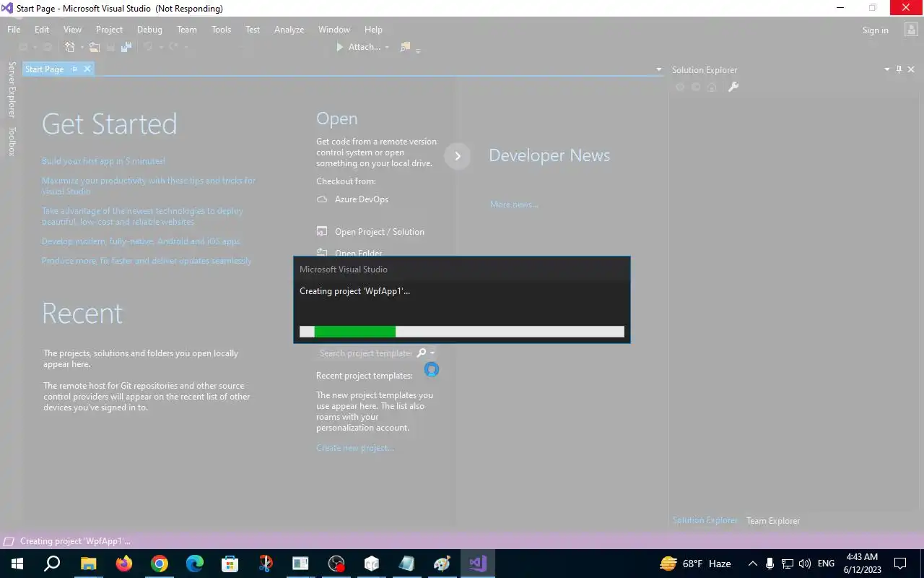Click the Visual Studio taskbar icon
The image size is (924, 578).
478,564
